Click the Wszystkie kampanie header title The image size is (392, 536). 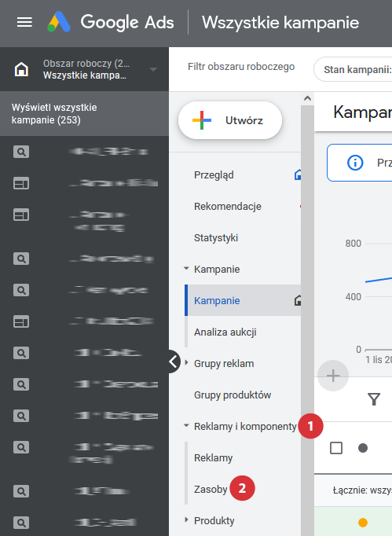[x=280, y=23]
